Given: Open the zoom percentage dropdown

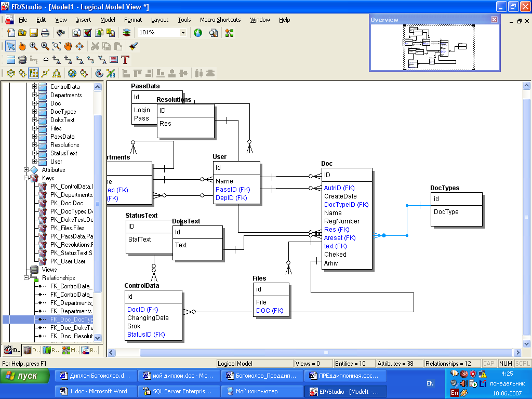Looking at the screenshot, I should coord(183,33).
